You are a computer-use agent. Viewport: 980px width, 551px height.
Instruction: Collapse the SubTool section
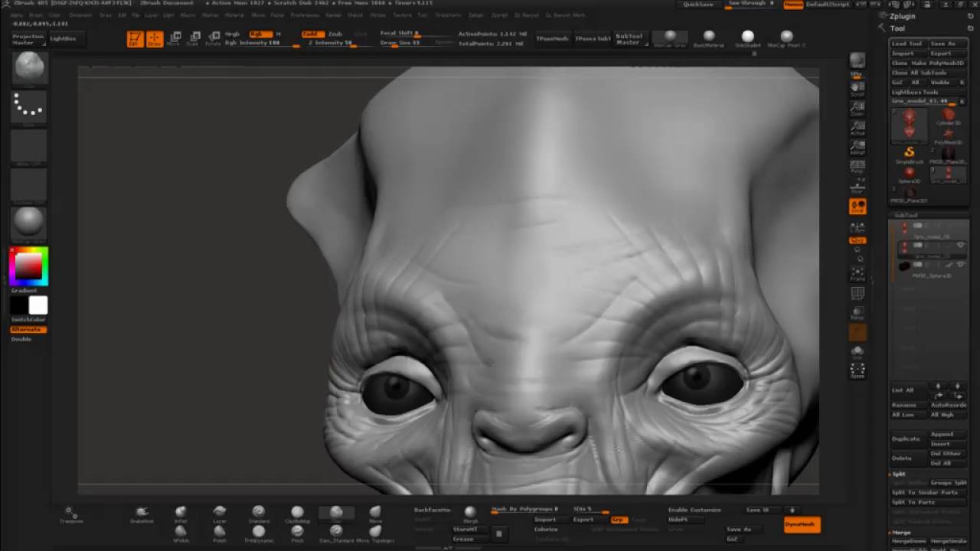(906, 215)
